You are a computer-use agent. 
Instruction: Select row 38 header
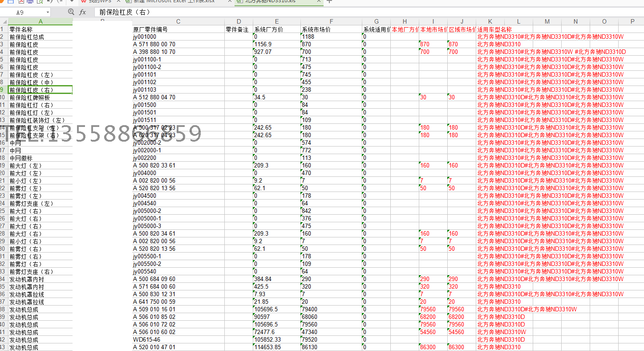4,310
